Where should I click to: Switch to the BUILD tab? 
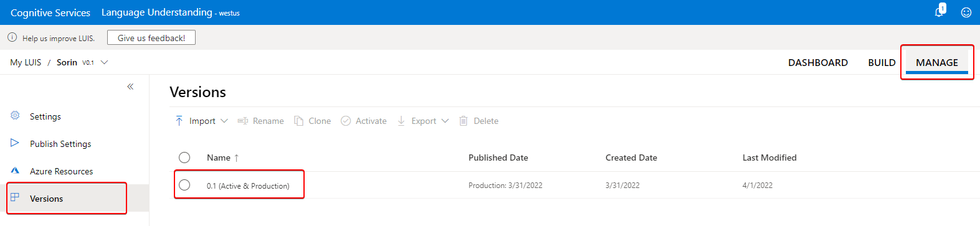tap(882, 62)
